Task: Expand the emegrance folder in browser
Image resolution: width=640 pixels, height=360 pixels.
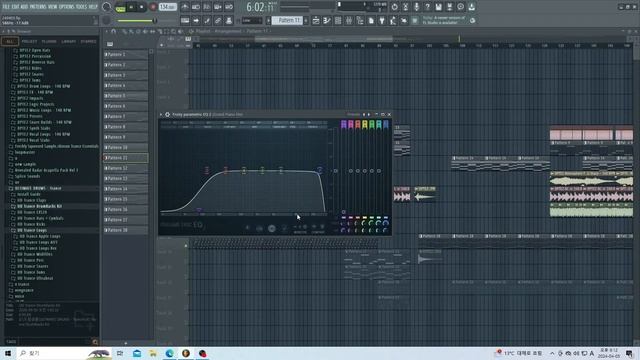Action: point(24,290)
